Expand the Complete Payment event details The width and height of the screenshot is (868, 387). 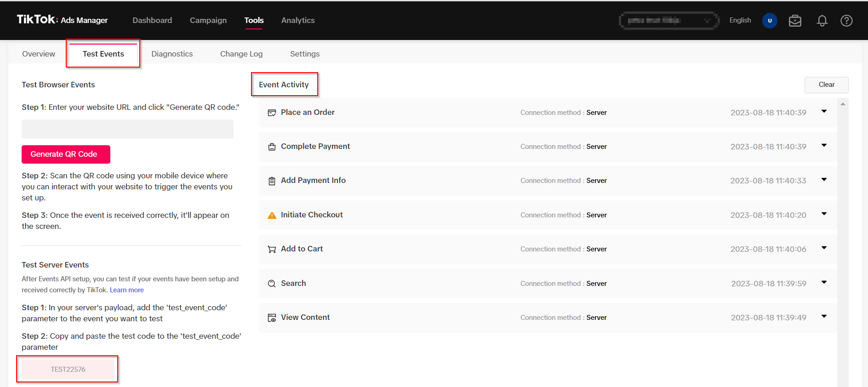point(824,145)
